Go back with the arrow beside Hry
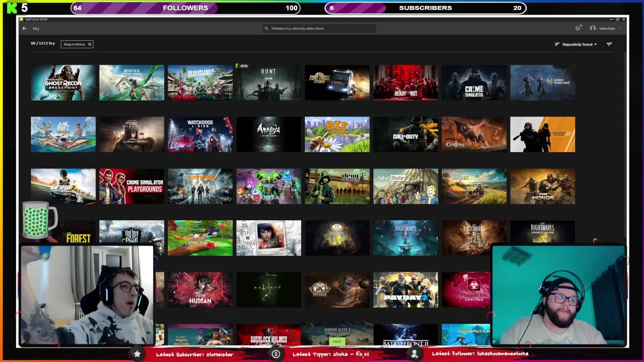 point(24,29)
